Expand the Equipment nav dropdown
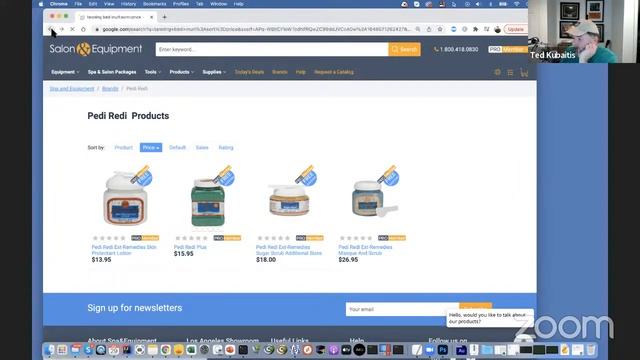The image size is (640, 360). tap(65, 72)
